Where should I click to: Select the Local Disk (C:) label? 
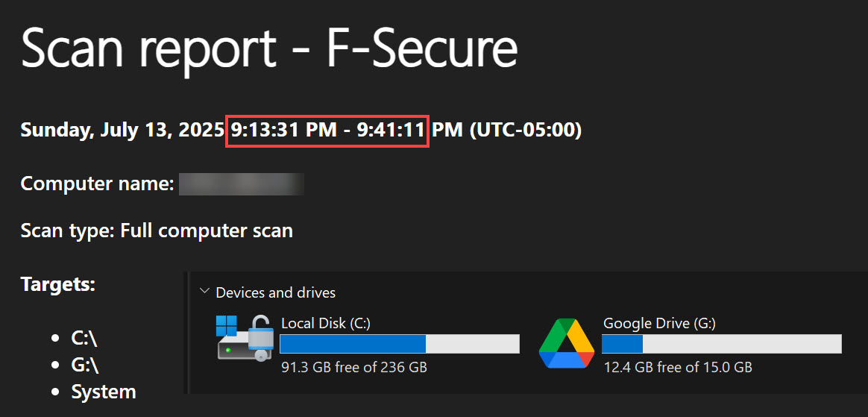[x=325, y=324]
